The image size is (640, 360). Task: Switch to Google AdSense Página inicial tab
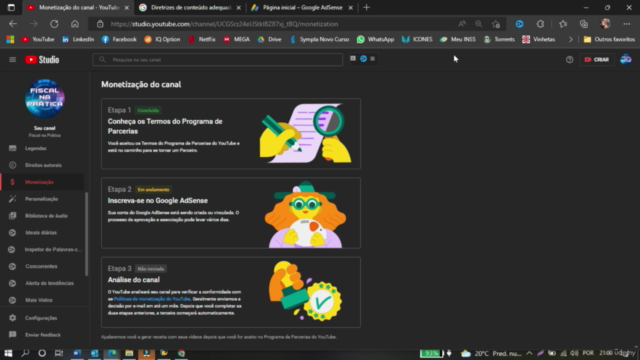(x=302, y=8)
